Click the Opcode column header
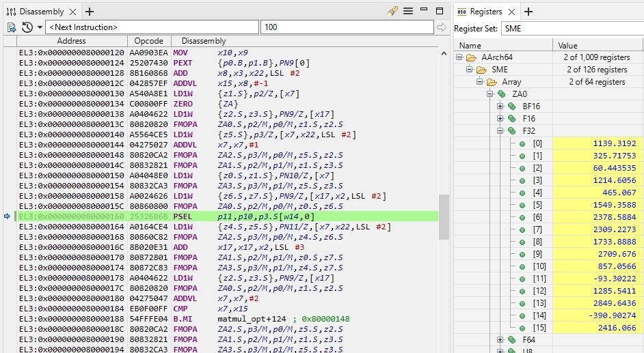The width and height of the screenshot is (644, 353). pos(148,41)
